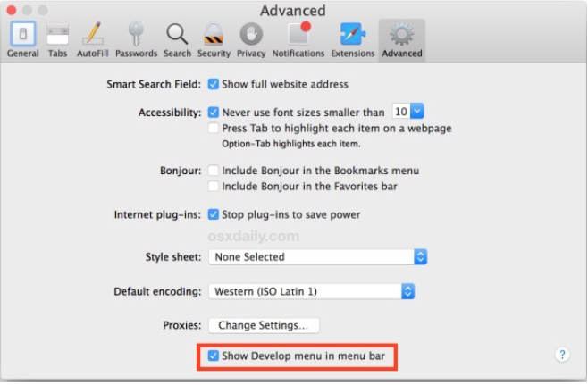
Task: Open Notifications preferences
Action: tap(298, 40)
